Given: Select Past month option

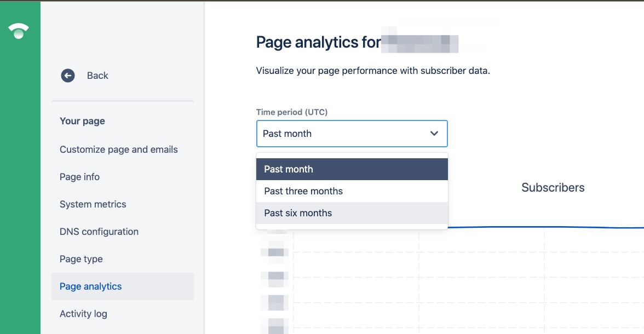Looking at the screenshot, I should [352, 169].
